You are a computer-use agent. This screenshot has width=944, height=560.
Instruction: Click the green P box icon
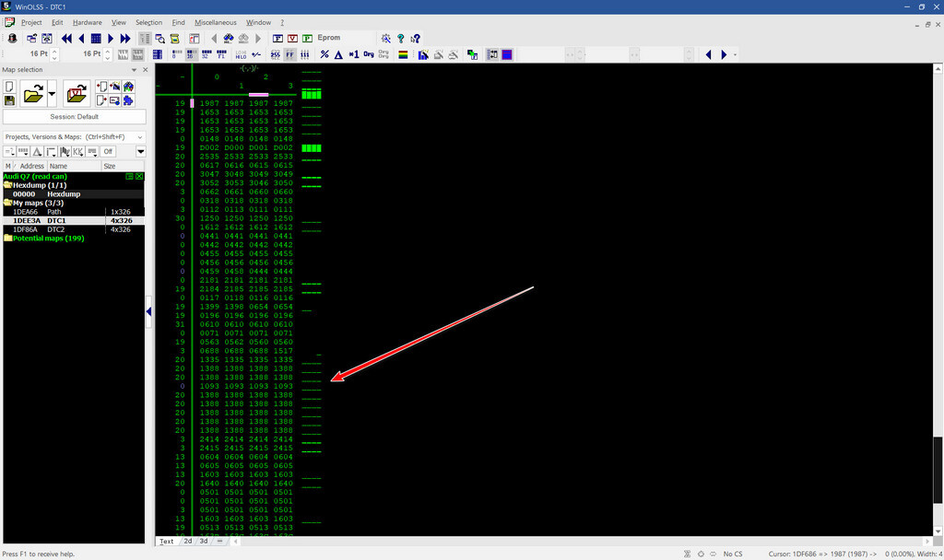tap(307, 39)
